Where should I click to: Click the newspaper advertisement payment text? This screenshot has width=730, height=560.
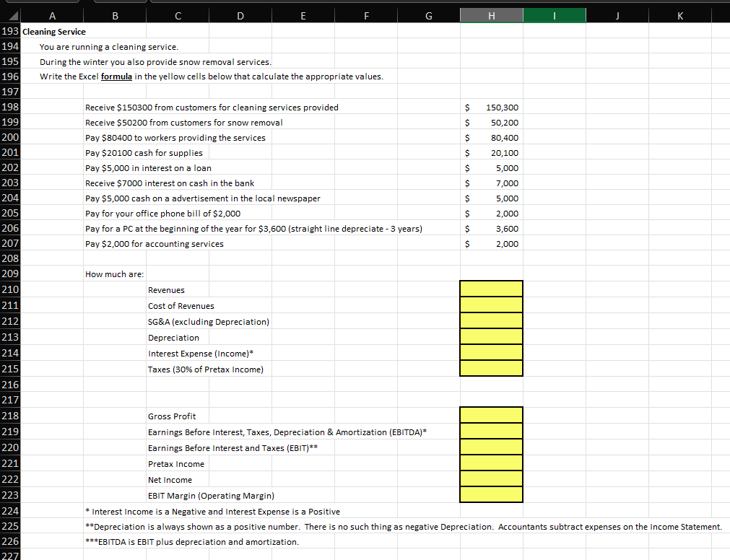click(x=202, y=198)
